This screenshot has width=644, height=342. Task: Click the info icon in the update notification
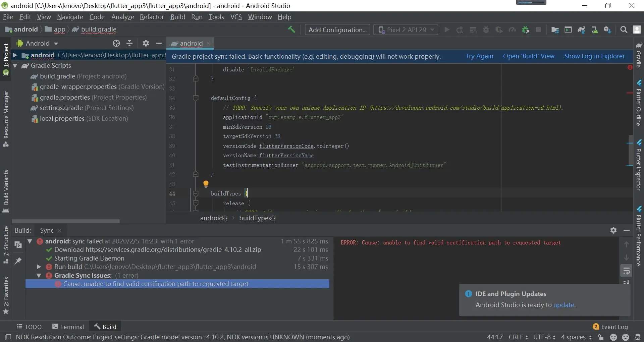tap(469, 294)
